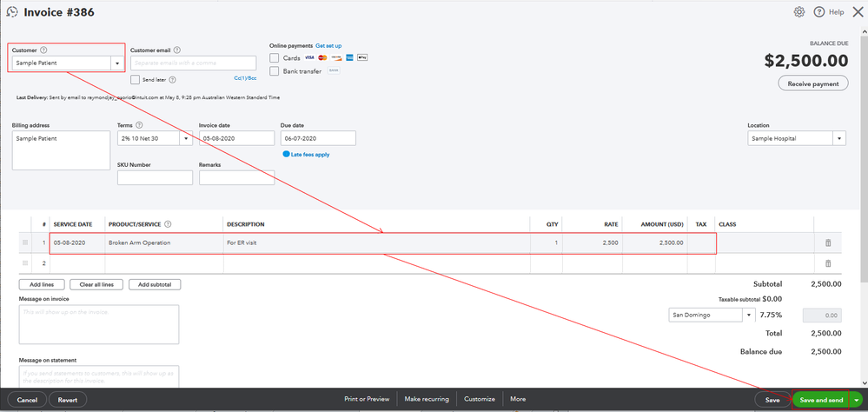The width and height of the screenshot is (868, 412).
Task: Click the Add subtotal button
Action: click(x=155, y=284)
